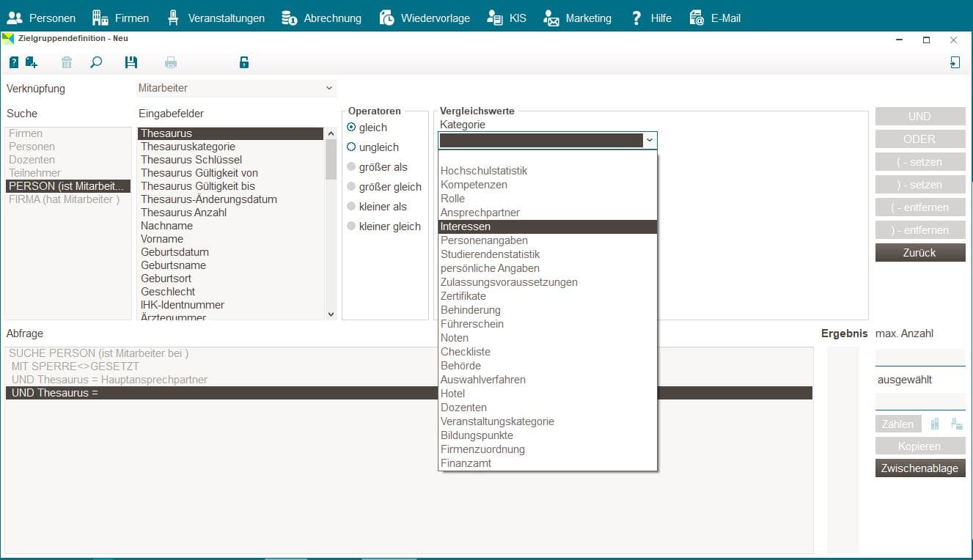The image size is (973, 560).
Task: Click the Zurück button
Action: 920,252
